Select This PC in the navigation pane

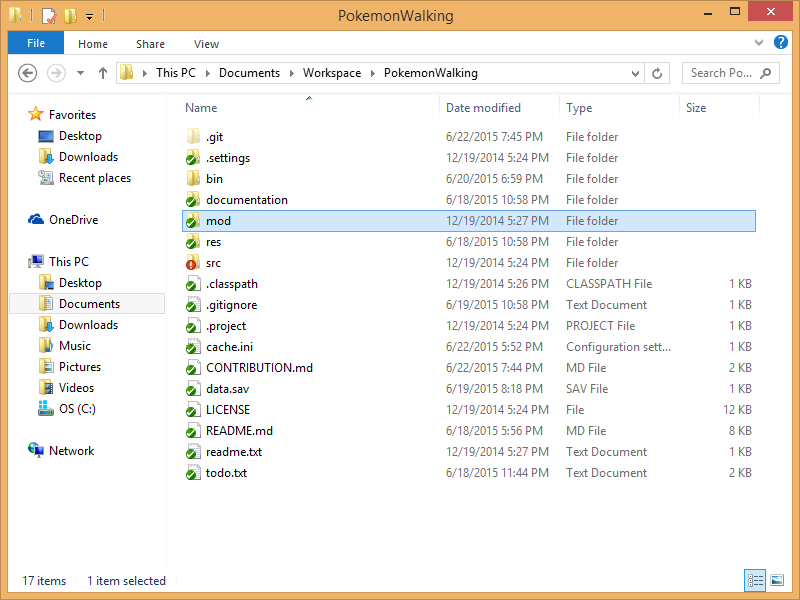pyautogui.click(x=69, y=262)
